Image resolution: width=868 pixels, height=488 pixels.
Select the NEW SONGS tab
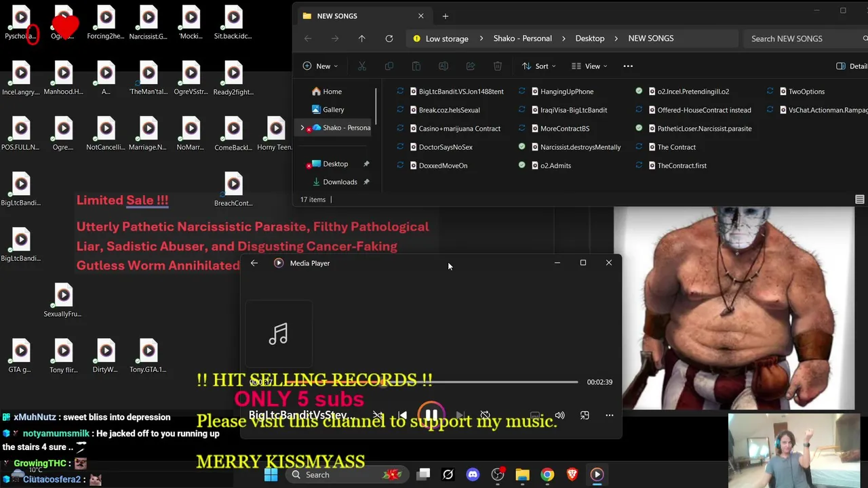[x=363, y=16]
